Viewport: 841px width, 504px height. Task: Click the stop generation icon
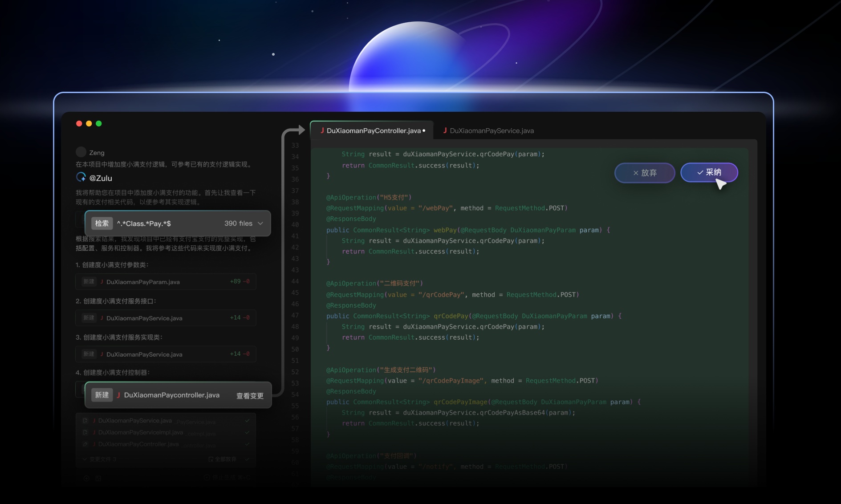point(207,477)
